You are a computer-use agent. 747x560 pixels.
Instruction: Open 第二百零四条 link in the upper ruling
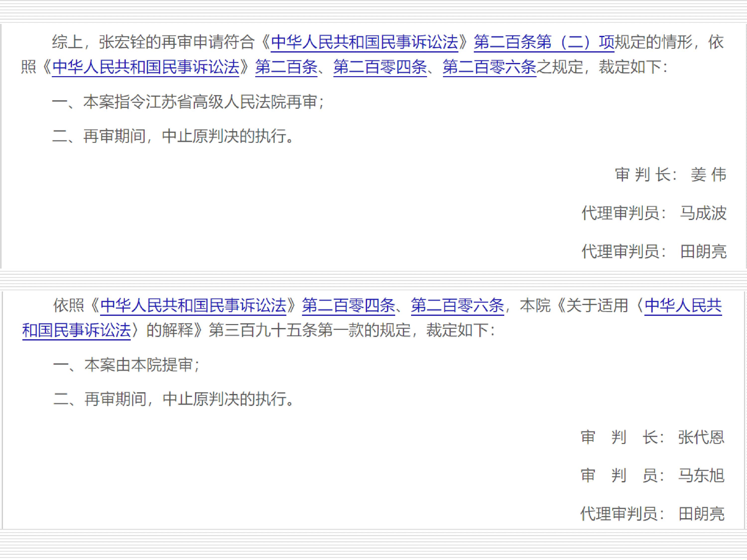tap(380, 67)
